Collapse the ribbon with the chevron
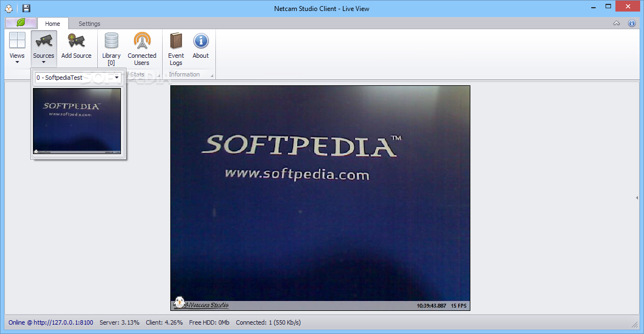Screen dimensions: 644x334 pyautogui.click(x=617, y=24)
